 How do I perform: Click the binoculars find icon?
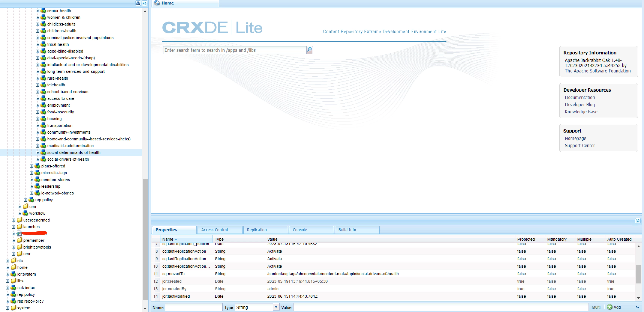click(138, 3)
